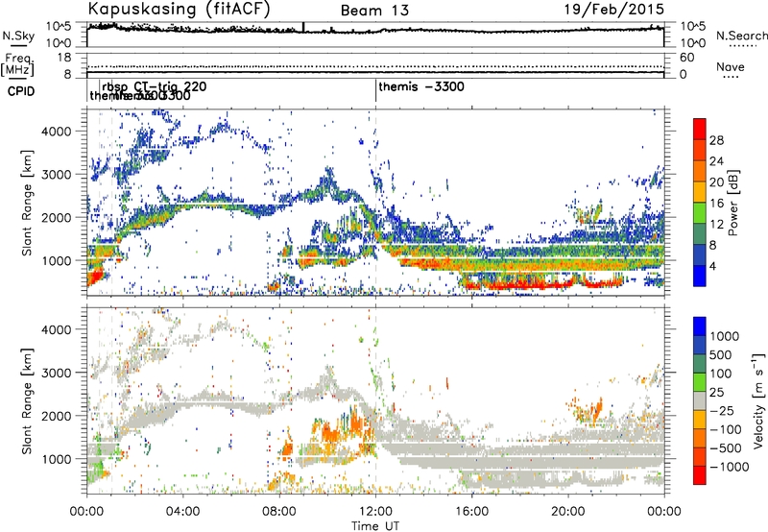Click the 'Kapuskasing (fitACF)' title
This screenshot has width=768, height=532.
[179, 9]
